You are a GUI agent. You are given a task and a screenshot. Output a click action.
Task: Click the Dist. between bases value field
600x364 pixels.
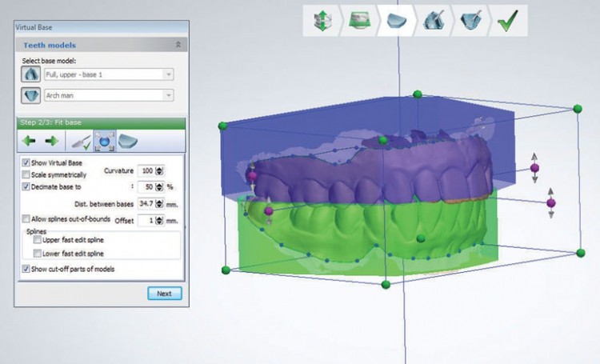pos(146,204)
